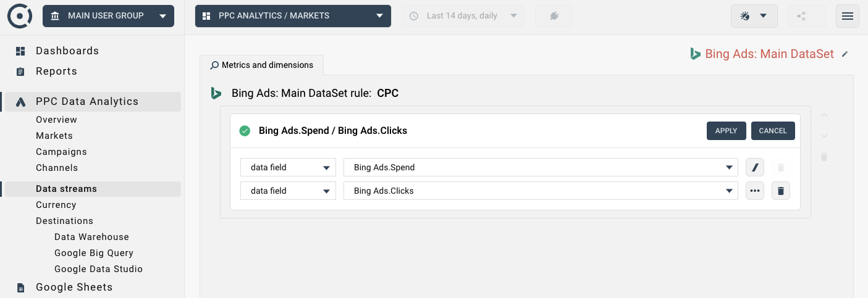The width and height of the screenshot is (868, 298).
Task: Open the bug debug tools dropdown
Action: [x=754, y=16]
